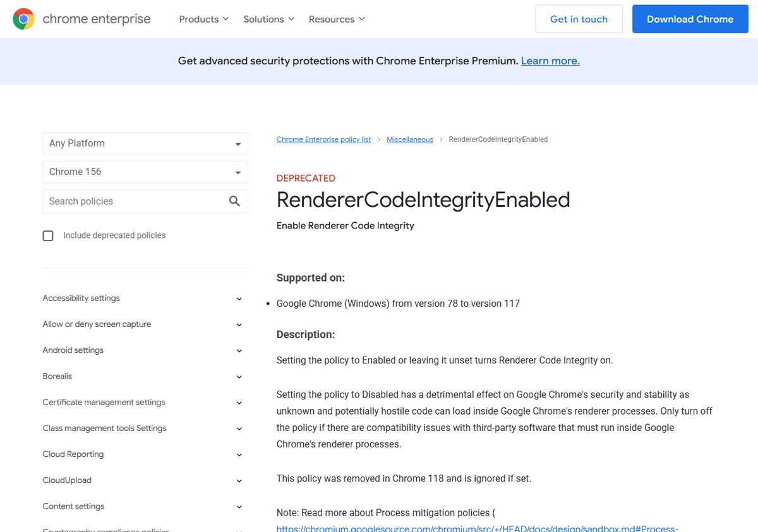Click chevron by Class management tools Settings
The height and width of the screenshot is (532, 758).
[x=239, y=429]
